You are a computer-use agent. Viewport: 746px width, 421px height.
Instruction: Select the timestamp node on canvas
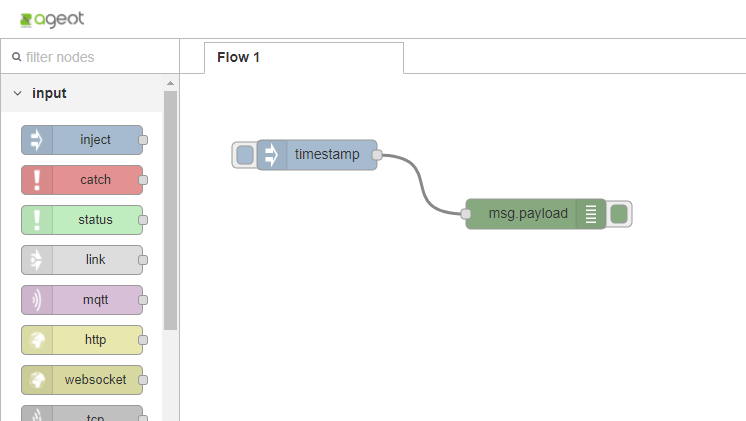(x=327, y=155)
